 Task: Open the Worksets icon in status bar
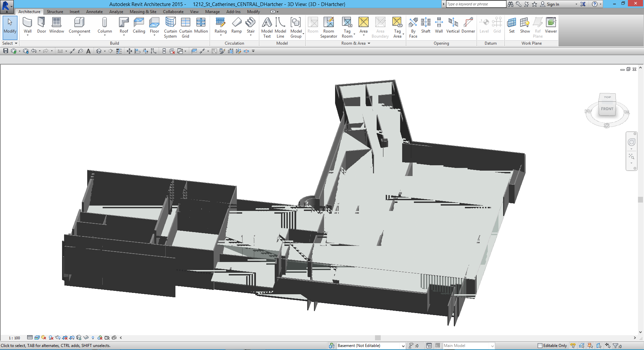click(332, 346)
